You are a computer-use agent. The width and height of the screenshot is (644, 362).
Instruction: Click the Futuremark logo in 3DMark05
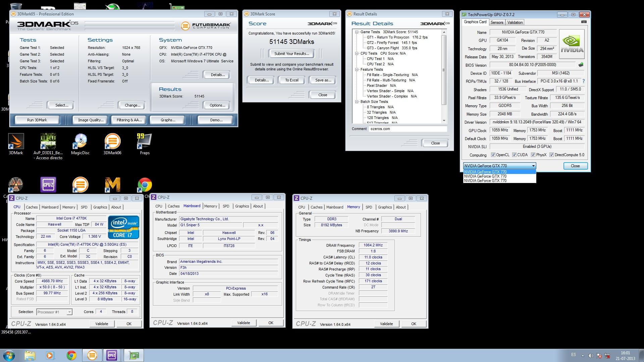(x=206, y=26)
